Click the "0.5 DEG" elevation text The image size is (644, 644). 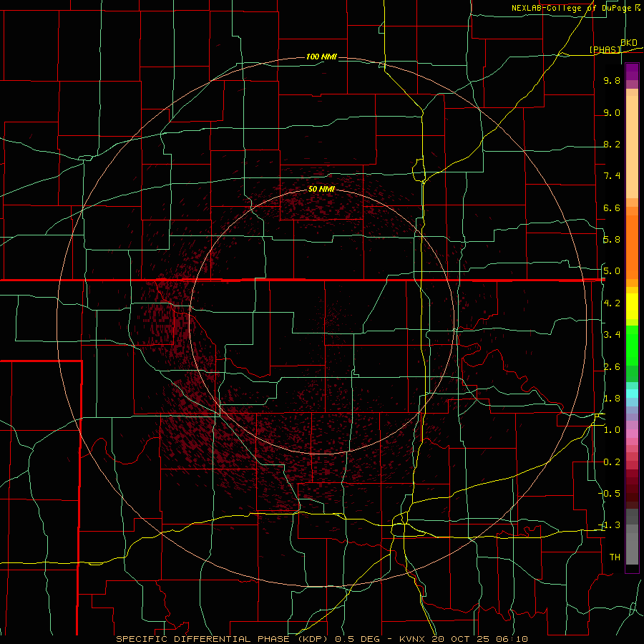(x=357, y=639)
